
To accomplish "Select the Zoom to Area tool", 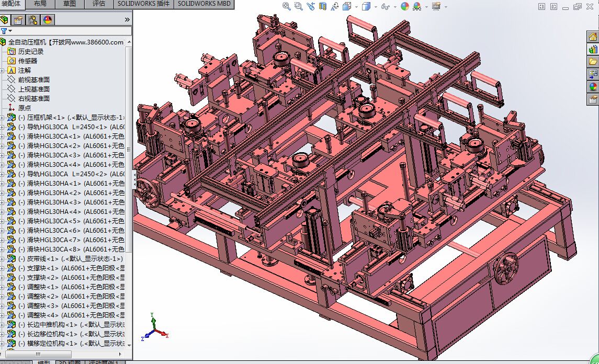I will tap(299, 6).
